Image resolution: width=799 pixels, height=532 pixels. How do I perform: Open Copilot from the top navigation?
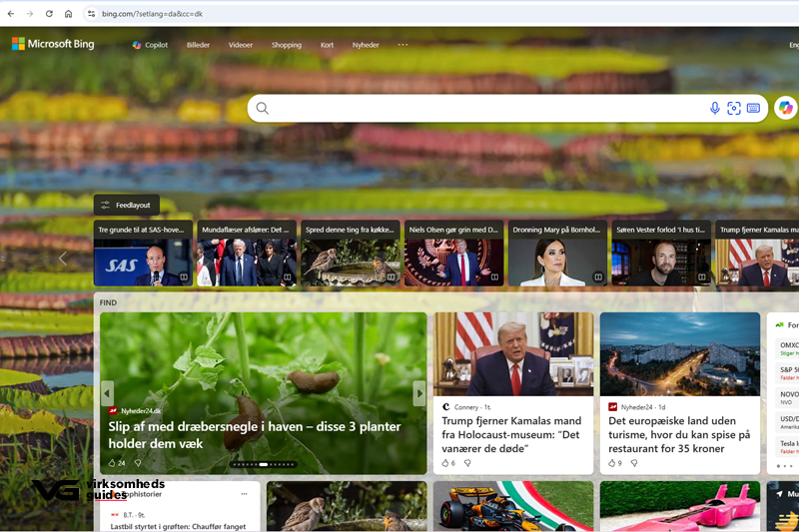tap(150, 45)
